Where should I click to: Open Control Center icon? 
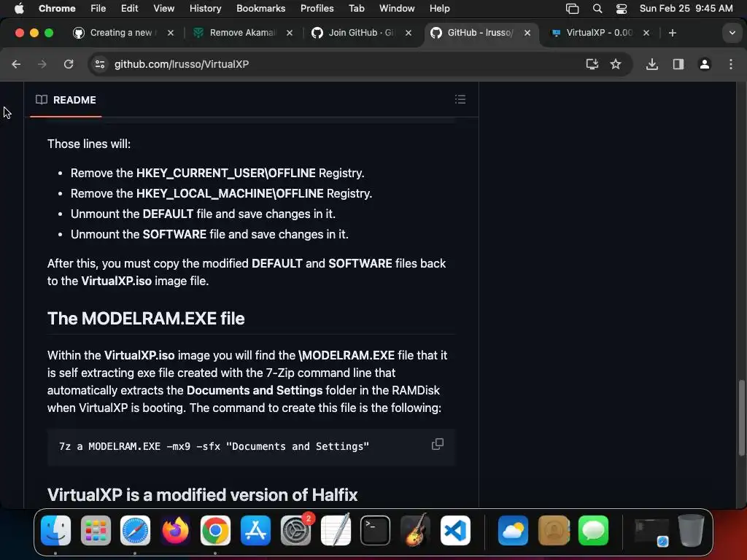coord(622,8)
